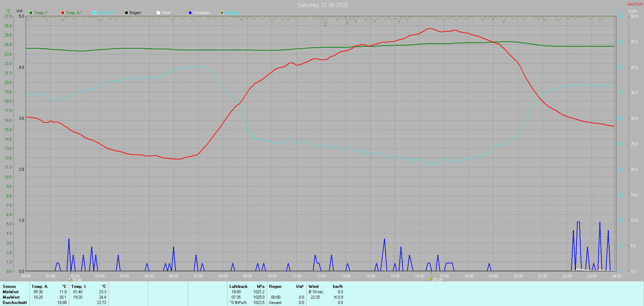Click the Ø 10 min. wind label
This screenshot has width=644, height=306.
pos(316,292)
